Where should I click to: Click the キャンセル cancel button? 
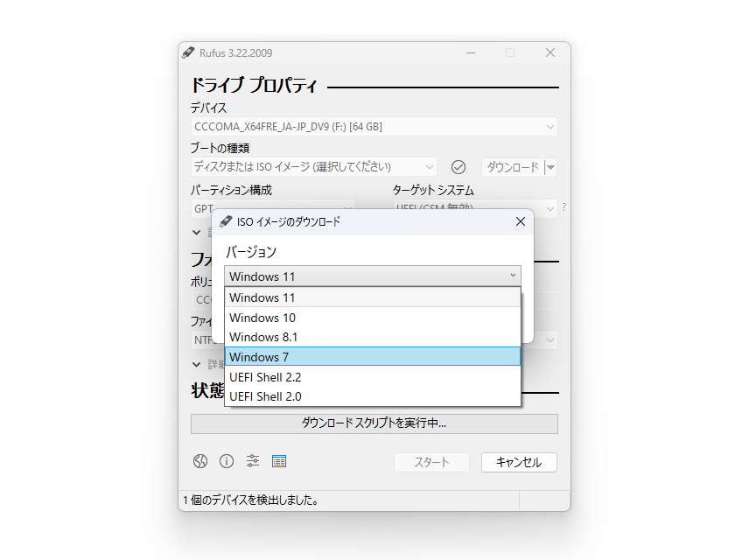(x=518, y=462)
